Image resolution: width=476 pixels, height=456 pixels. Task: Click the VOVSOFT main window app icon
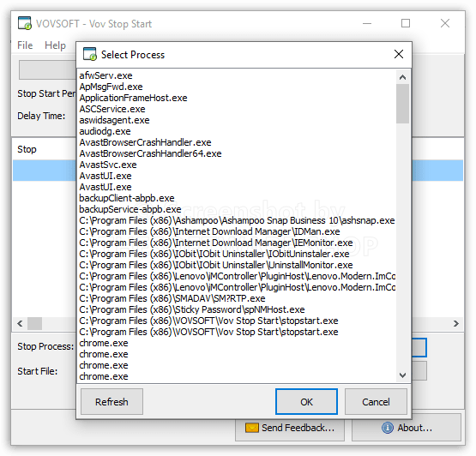click(25, 23)
